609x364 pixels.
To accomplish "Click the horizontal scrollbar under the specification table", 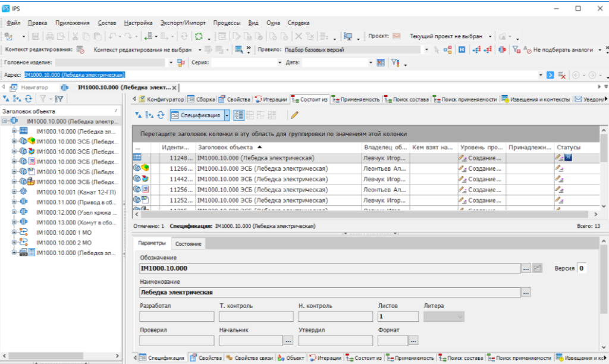I will tap(357, 214).
